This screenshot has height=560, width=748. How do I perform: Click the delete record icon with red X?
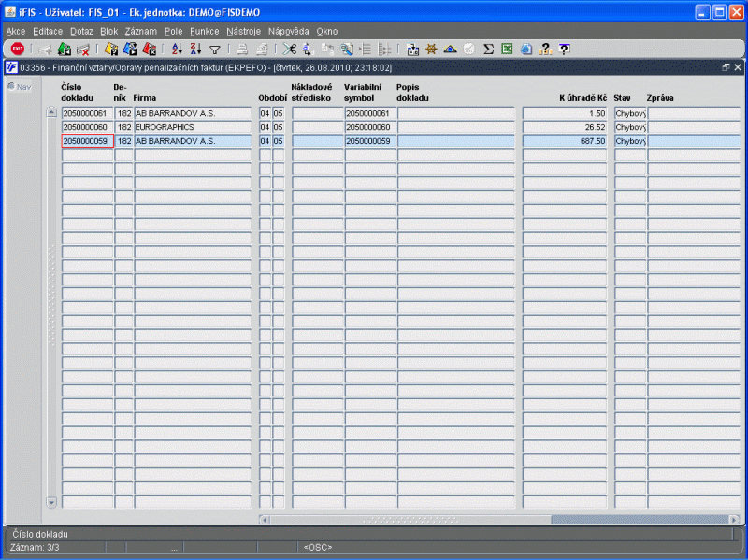point(83,49)
